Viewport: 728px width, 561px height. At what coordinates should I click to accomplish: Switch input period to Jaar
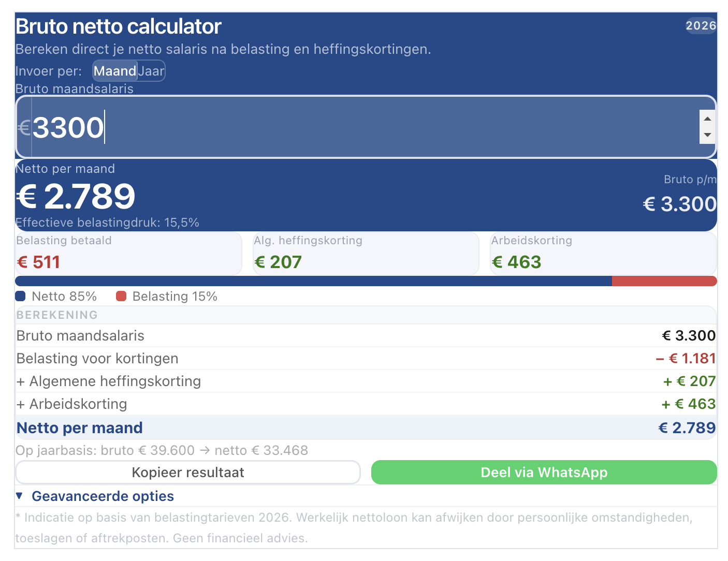(151, 71)
